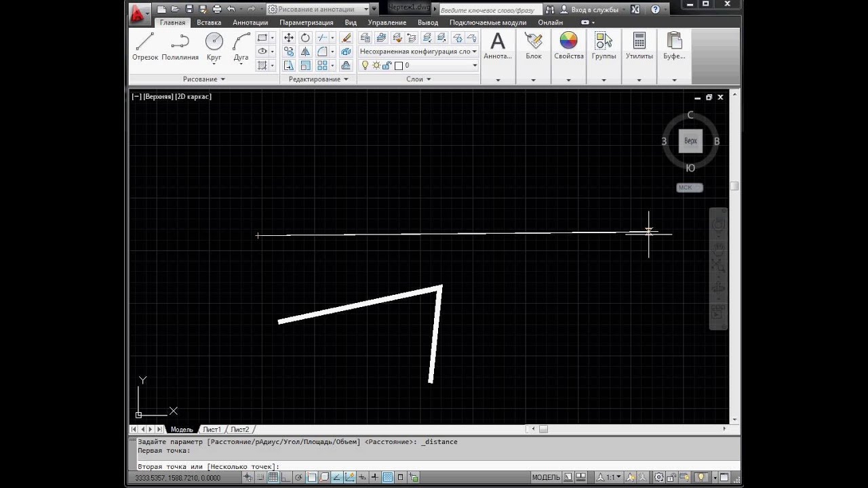
Task: Select the Отрезок line tool
Action: pos(145,47)
